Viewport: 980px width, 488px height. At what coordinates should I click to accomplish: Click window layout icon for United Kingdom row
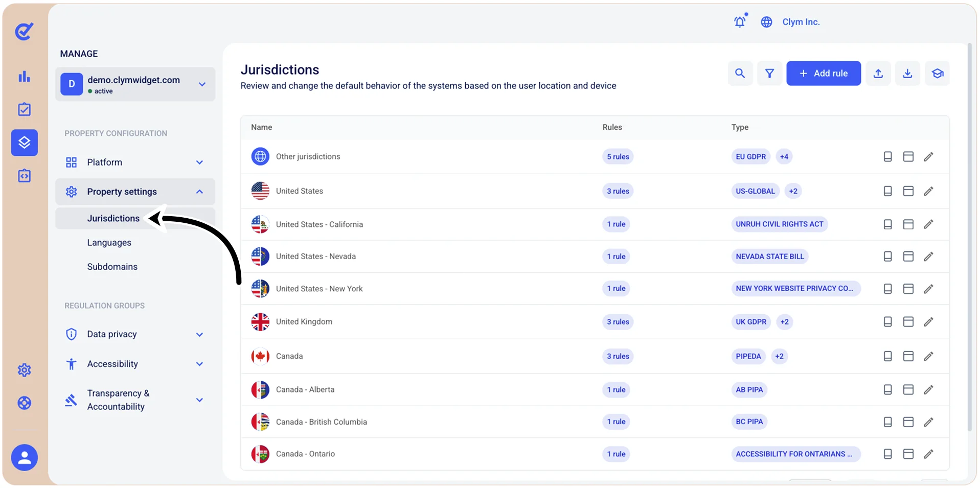tap(908, 322)
